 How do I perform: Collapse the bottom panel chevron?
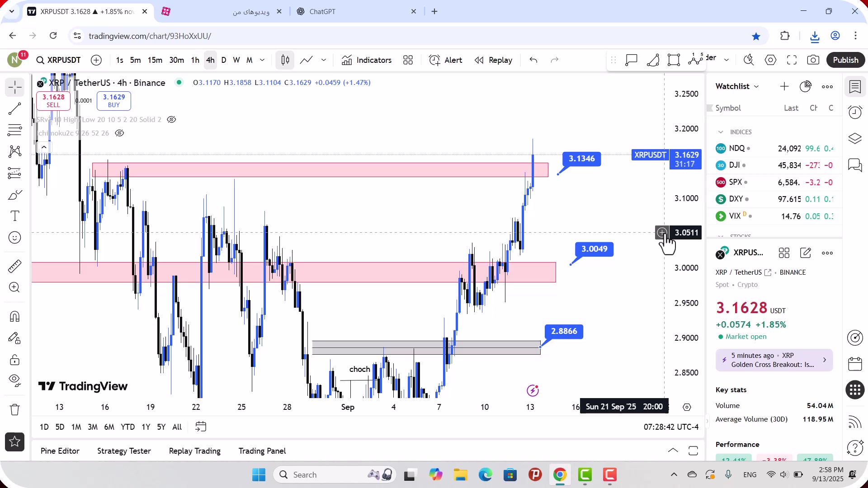[x=673, y=450]
